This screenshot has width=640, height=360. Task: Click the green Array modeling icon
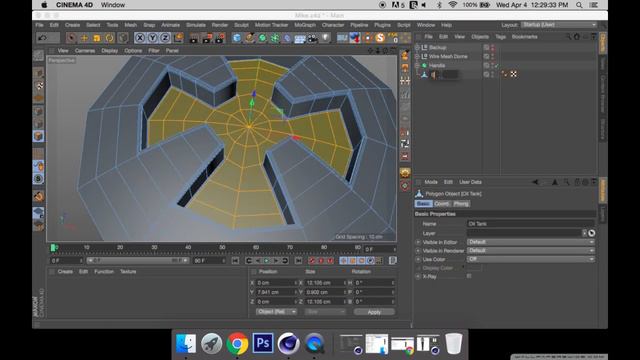(x=275, y=38)
